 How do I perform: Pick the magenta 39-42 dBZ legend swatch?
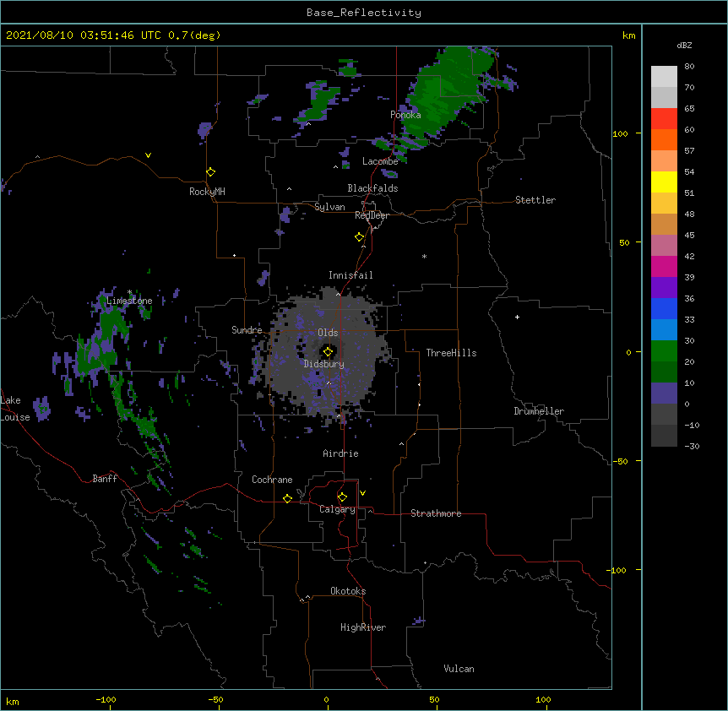point(664,266)
